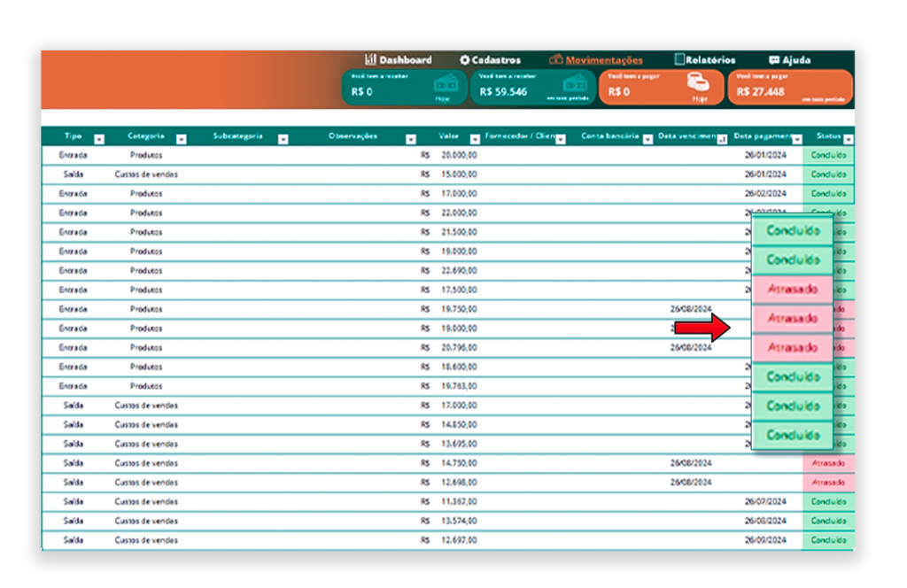Open the Status column filter dropdown
This screenshot has width=907, height=588.
pos(849,139)
